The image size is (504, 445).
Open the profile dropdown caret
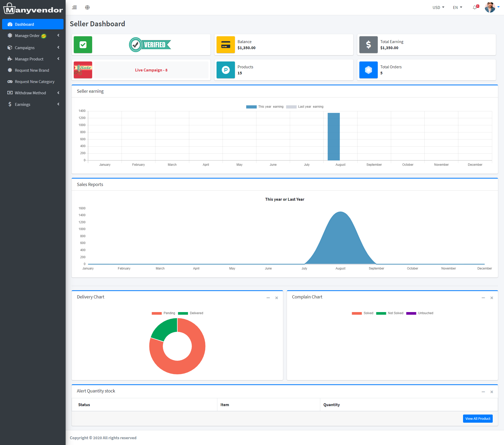coord(498,7)
